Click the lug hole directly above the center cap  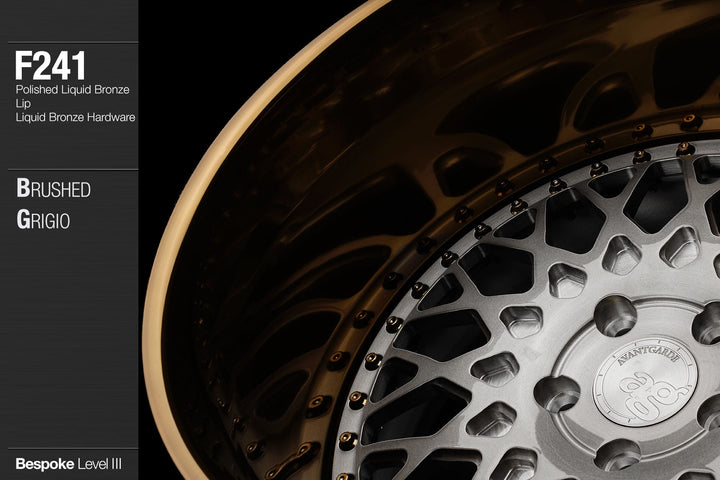pos(614,315)
